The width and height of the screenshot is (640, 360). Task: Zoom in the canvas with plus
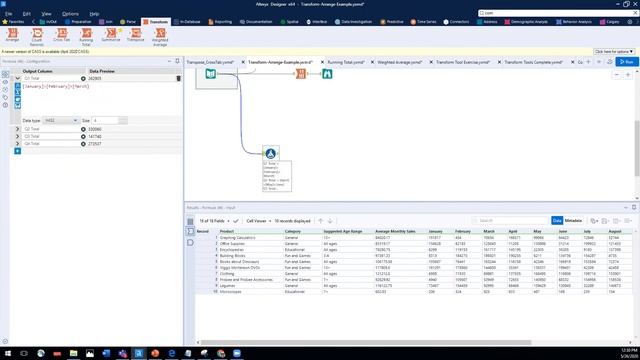(628, 75)
